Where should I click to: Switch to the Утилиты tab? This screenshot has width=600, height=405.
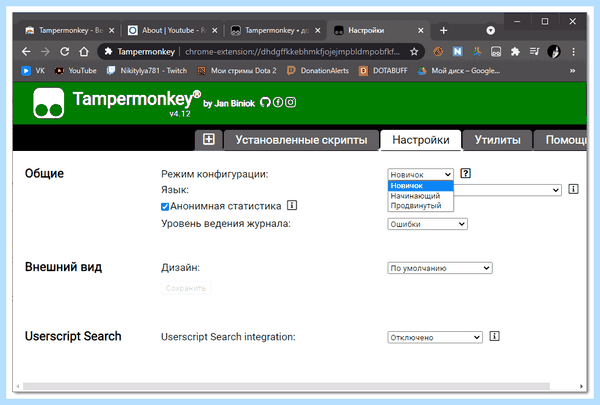pos(497,140)
